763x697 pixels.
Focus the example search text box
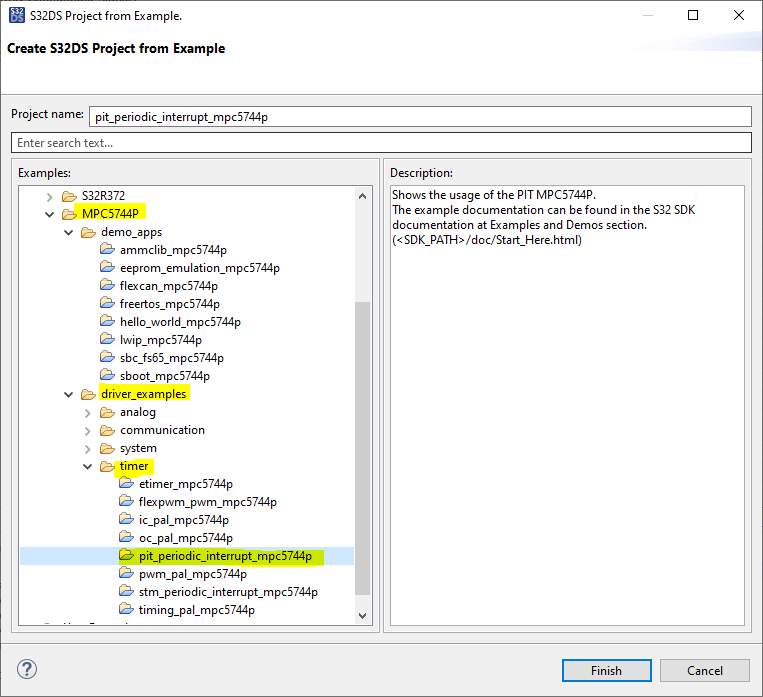point(382,143)
